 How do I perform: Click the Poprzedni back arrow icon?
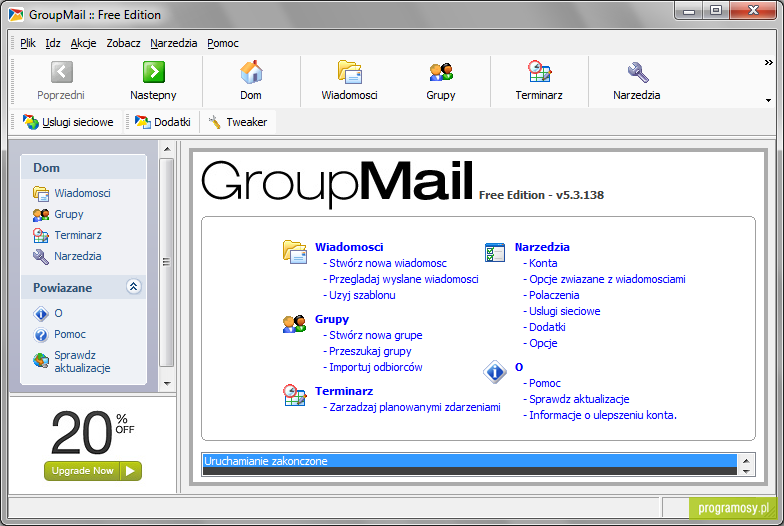point(62,72)
